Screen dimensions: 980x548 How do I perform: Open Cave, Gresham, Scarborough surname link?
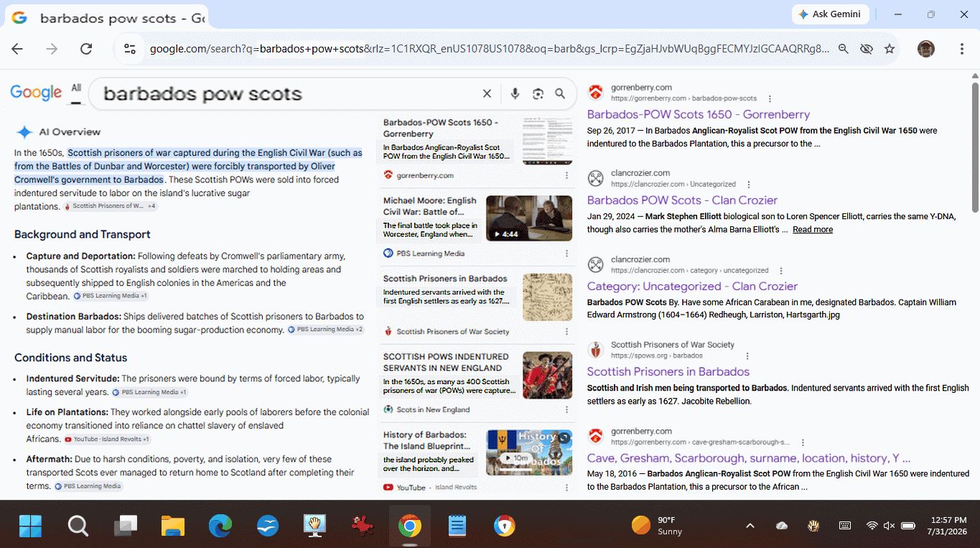pos(749,458)
